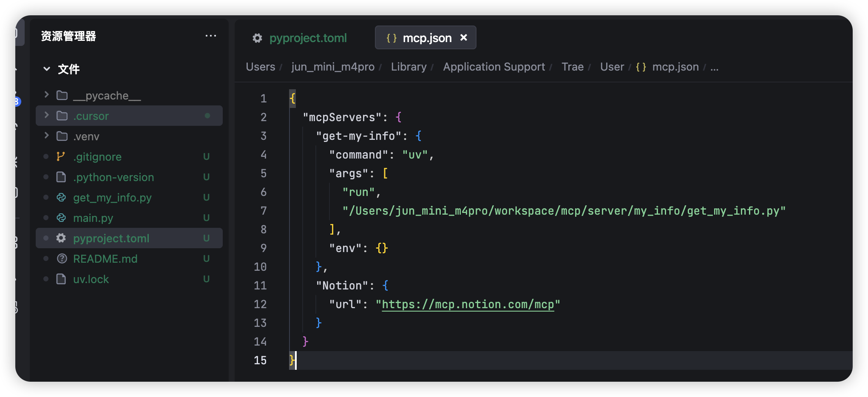Click line number 7 in the editor

coord(264,210)
